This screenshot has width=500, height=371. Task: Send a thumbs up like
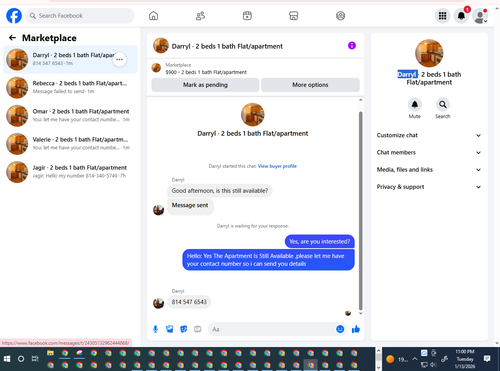tap(356, 329)
